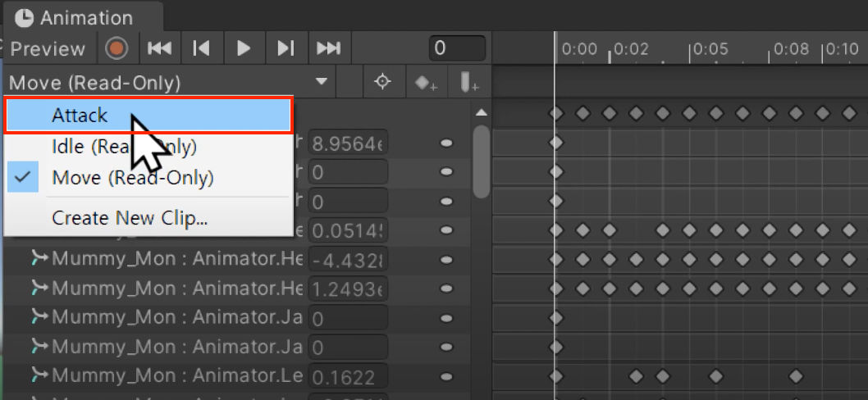Click the value field showing 0.1622
868x400 pixels.
(x=348, y=376)
